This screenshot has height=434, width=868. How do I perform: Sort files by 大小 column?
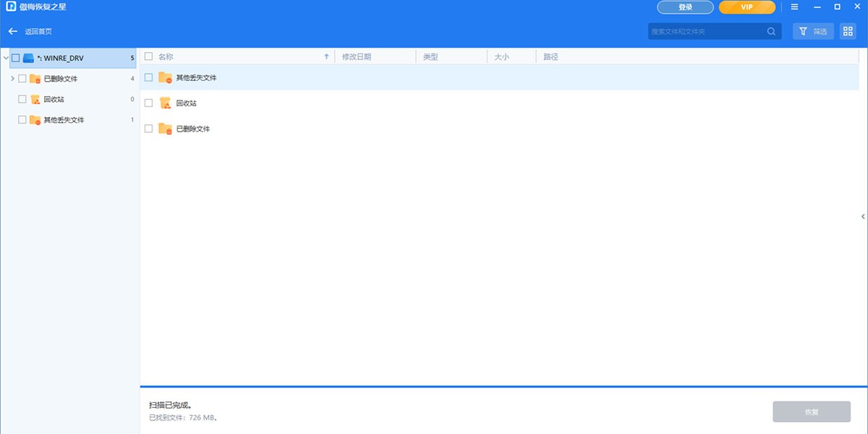501,56
